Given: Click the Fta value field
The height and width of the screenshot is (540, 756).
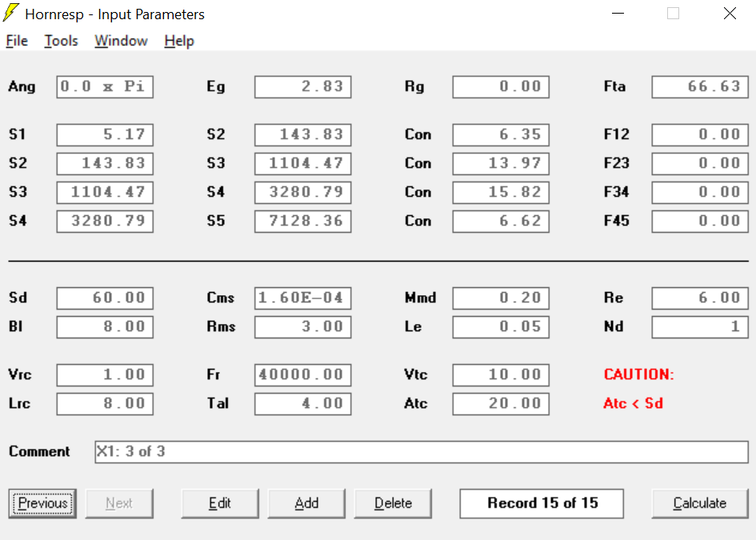Looking at the screenshot, I should click(x=700, y=86).
